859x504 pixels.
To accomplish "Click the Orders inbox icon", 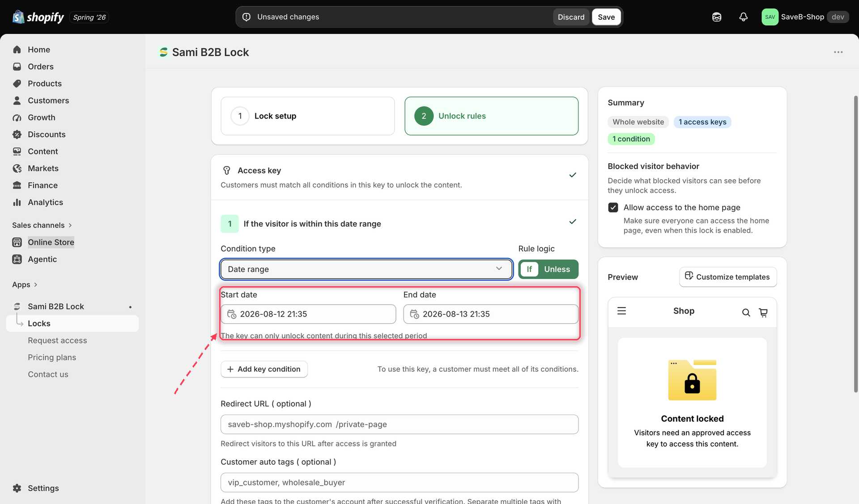I will pyautogui.click(x=17, y=67).
